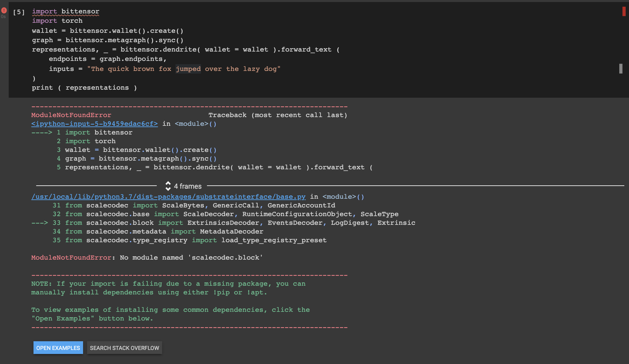Click the SEARCH STACK OVERFLOW button
The image size is (629, 364).
(x=124, y=348)
